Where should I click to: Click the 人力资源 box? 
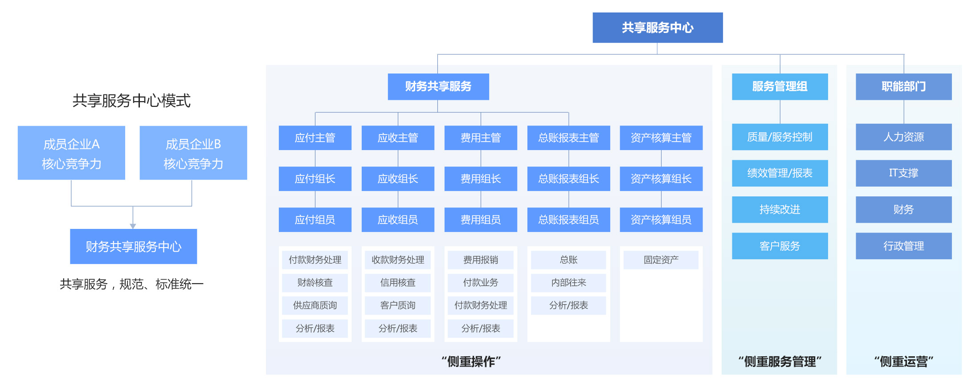pyautogui.click(x=903, y=137)
